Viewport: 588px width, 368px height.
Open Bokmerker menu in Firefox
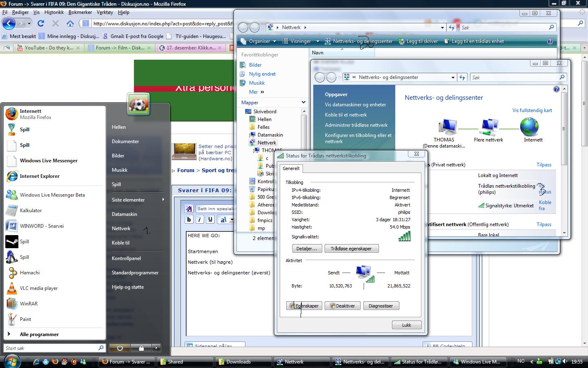tap(80, 12)
